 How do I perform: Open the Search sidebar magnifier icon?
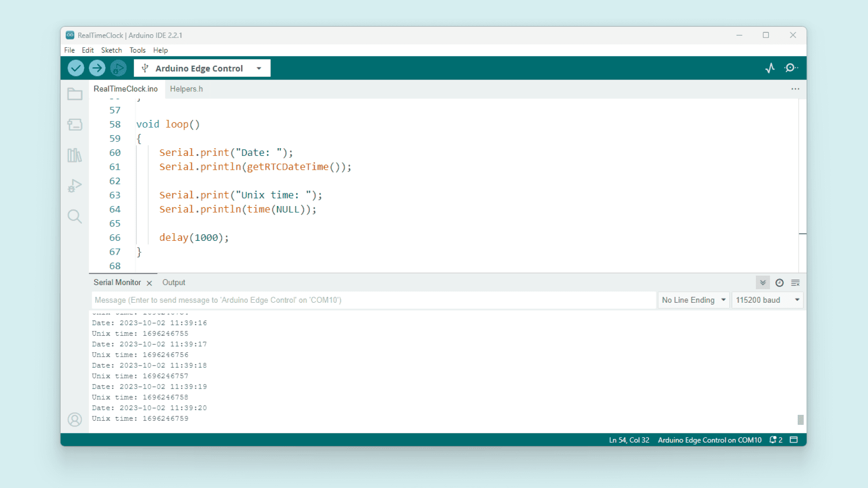click(x=75, y=216)
